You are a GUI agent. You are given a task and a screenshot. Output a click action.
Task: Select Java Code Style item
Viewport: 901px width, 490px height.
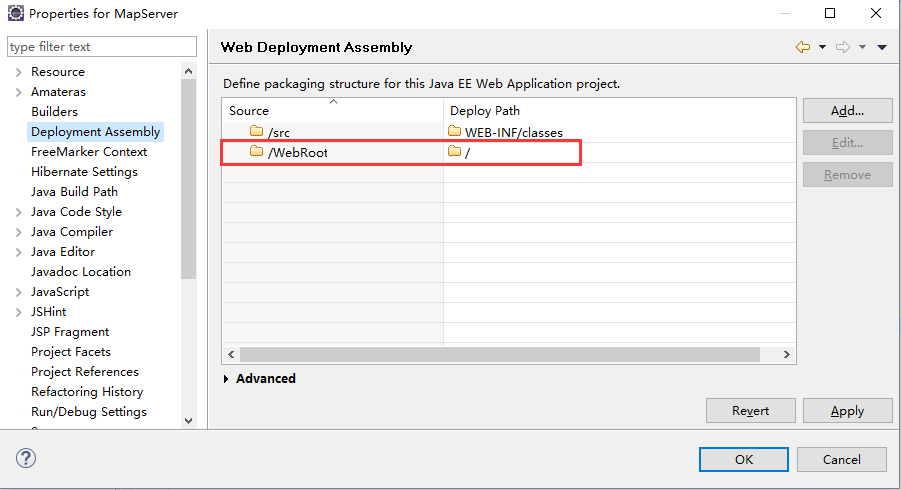coord(76,212)
